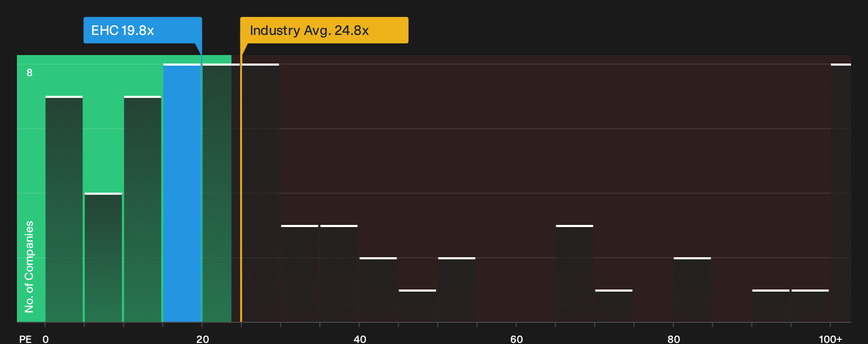Select the bar at PE 50-55
The image size is (868, 344).
coord(457,290)
